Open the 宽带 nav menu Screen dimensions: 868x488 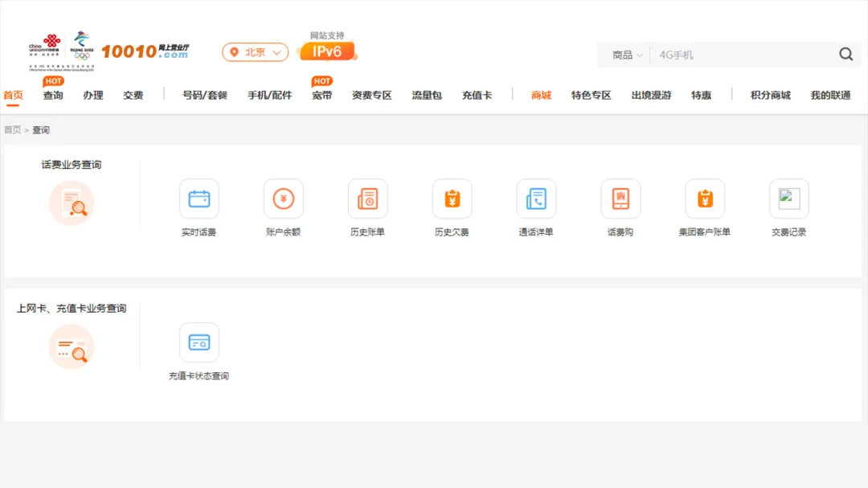pos(321,96)
